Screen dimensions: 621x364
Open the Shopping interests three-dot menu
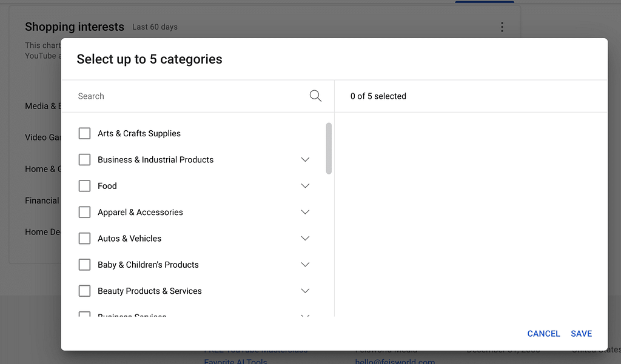pos(502,27)
